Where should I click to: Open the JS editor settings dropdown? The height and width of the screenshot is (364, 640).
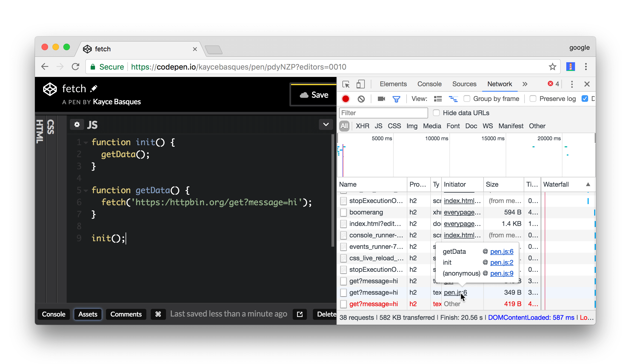tap(326, 125)
